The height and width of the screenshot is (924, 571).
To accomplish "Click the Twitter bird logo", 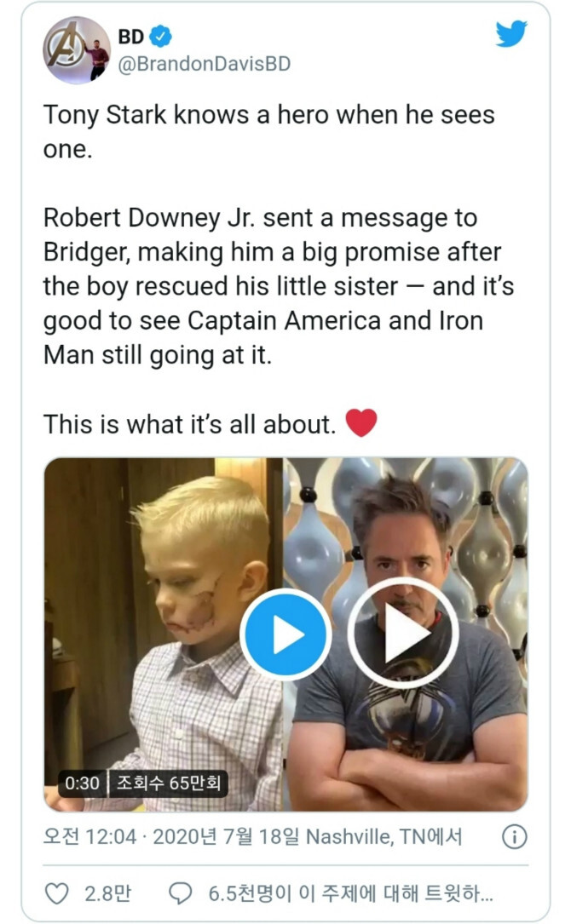I will (x=511, y=34).
